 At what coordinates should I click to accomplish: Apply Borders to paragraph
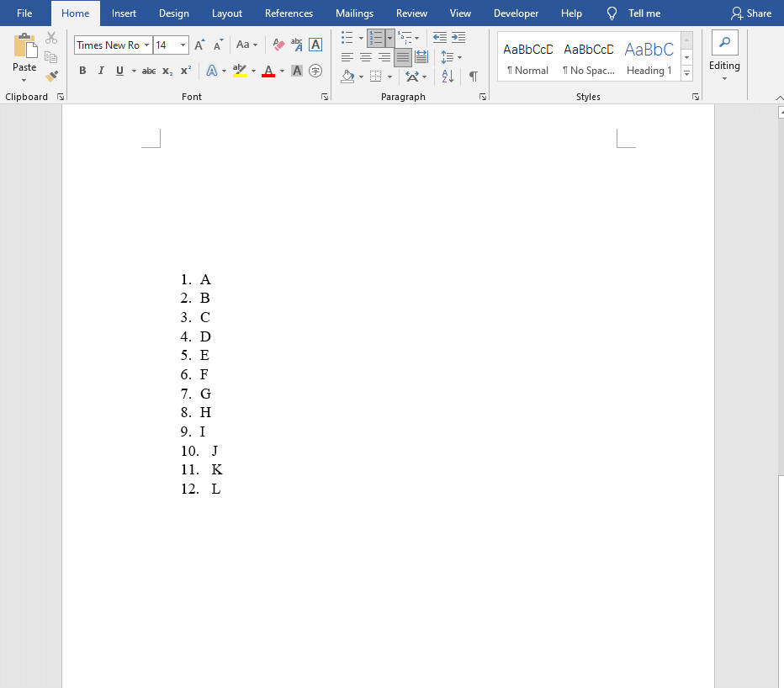pyautogui.click(x=375, y=77)
